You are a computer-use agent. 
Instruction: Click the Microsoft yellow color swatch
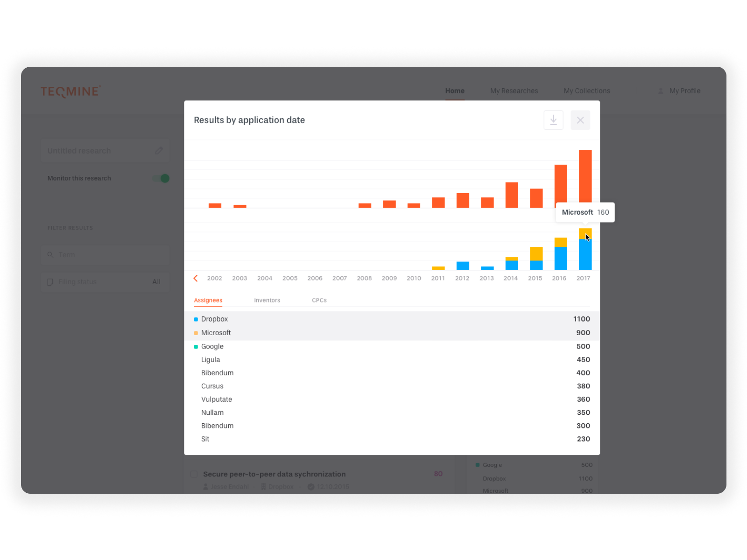(x=196, y=333)
